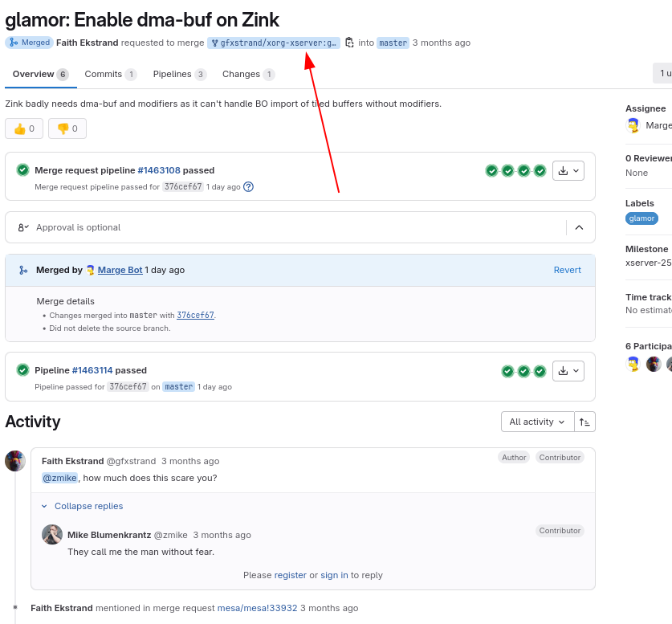The height and width of the screenshot is (624, 672).
Task: Open the artifacts download dropdown for pipeline #1463114
Action: pos(568,371)
